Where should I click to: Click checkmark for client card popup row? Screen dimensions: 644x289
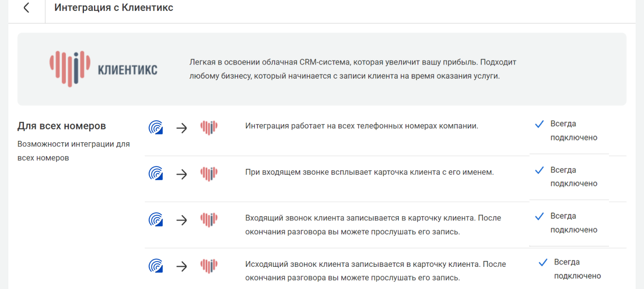point(539,170)
